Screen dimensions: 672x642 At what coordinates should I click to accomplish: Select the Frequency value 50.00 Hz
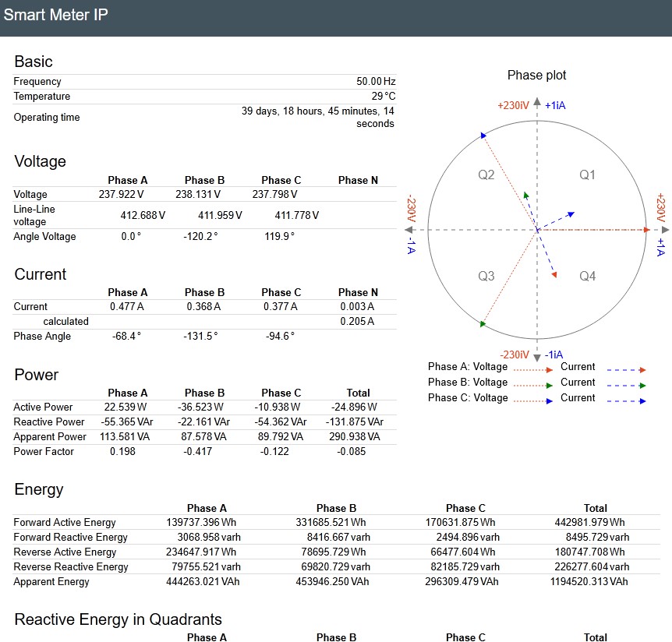coord(376,81)
